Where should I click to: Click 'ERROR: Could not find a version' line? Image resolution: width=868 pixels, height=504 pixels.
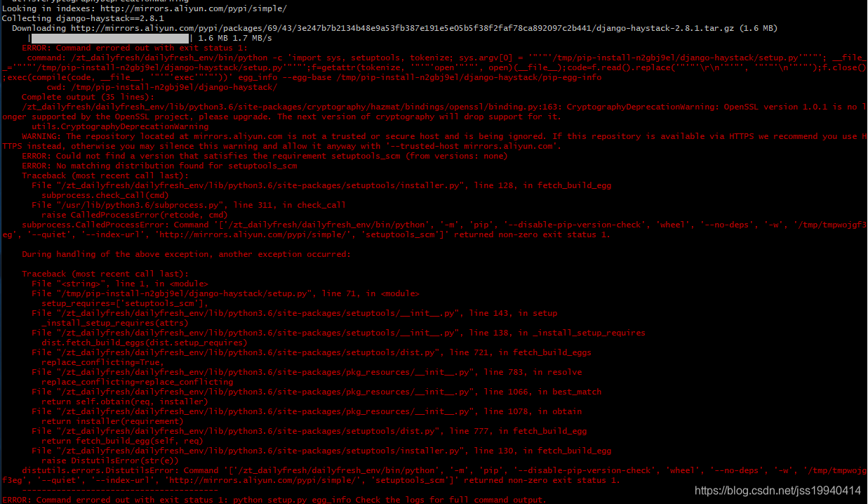click(265, 156)
